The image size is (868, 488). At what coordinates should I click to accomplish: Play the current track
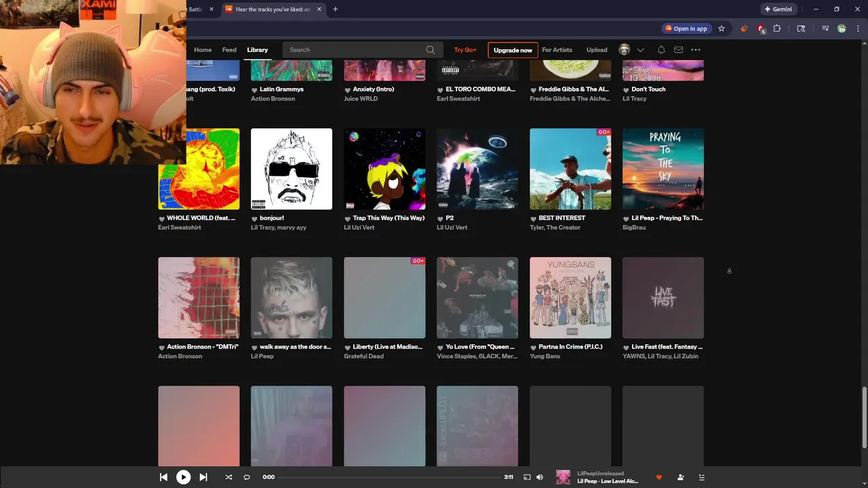183,477
